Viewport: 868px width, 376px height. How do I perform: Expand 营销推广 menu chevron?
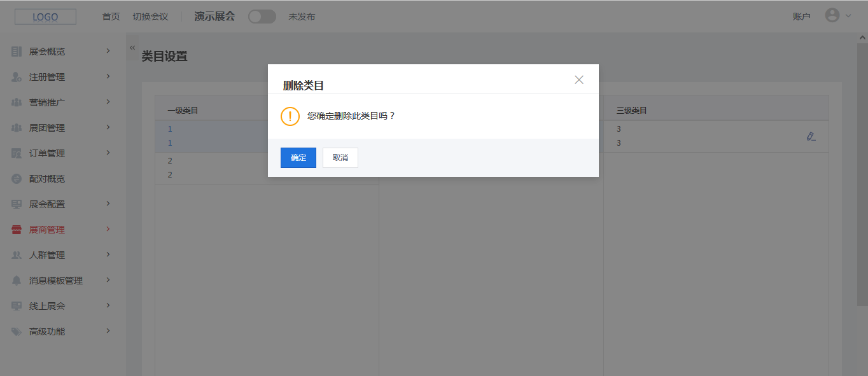tap(108, 102)
